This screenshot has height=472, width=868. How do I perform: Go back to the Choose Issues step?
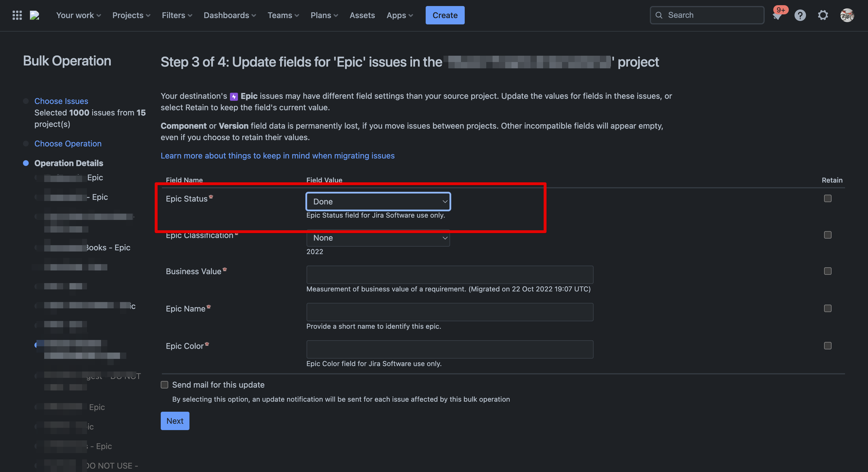click(x=61, y=101)
